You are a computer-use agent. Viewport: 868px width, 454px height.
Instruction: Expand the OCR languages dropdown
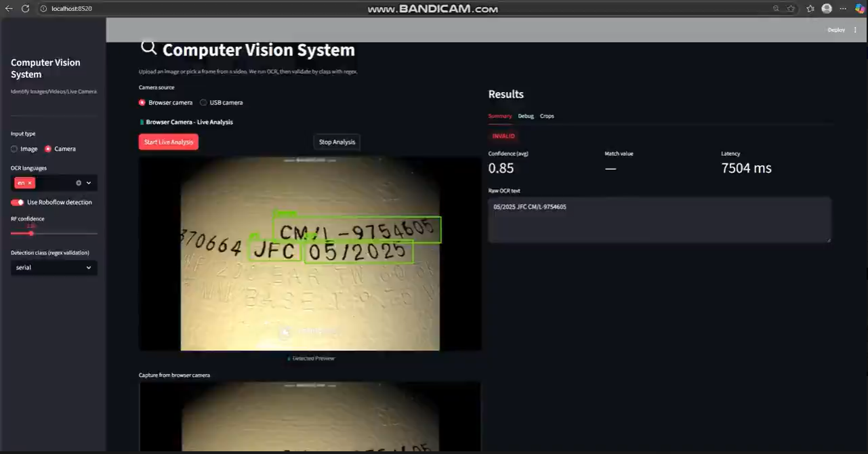[89, 183]
